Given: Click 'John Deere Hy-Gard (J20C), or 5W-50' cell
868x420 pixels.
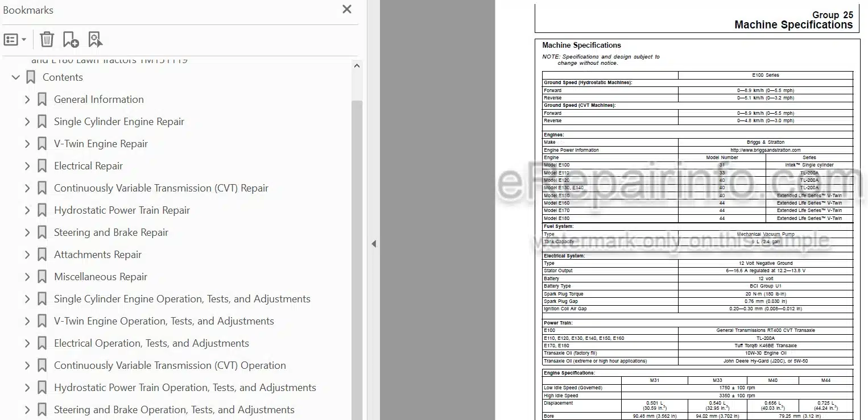Looking at the screenshot, I should point(766,361).
